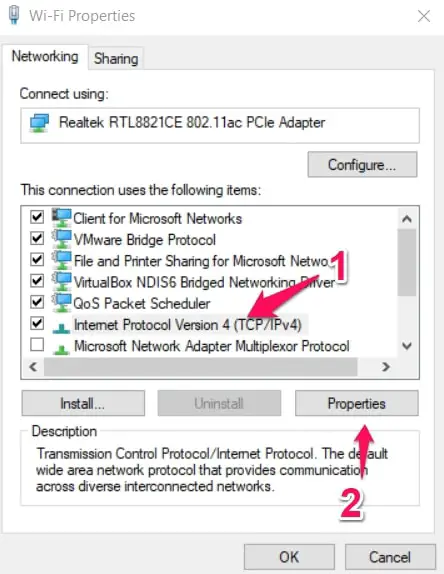Close the Wi-Fi Properties dialog
Screen dimensions: 444x574
pos(424,16)
